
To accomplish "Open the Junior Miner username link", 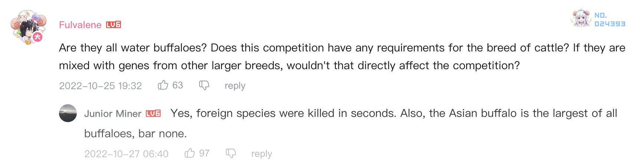I will (113, 114).
